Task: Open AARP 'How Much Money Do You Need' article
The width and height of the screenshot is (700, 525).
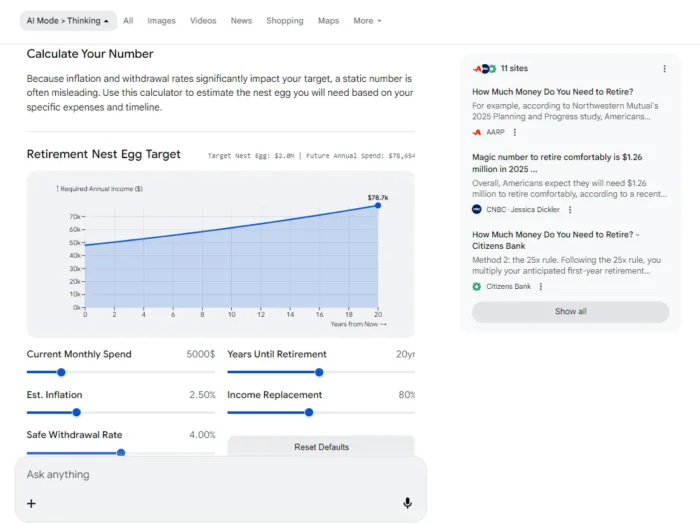Action: coord(552,91)
